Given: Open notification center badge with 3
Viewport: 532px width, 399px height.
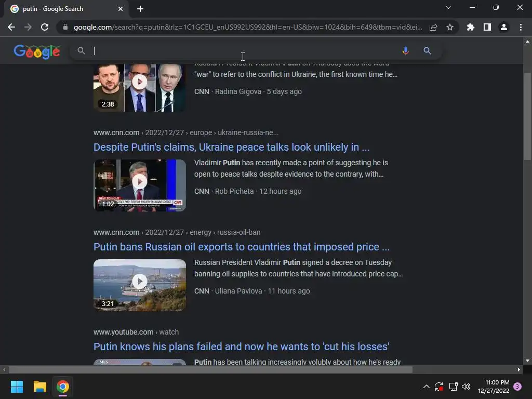Looking at the screenshot, I should [x=517, y=387].
